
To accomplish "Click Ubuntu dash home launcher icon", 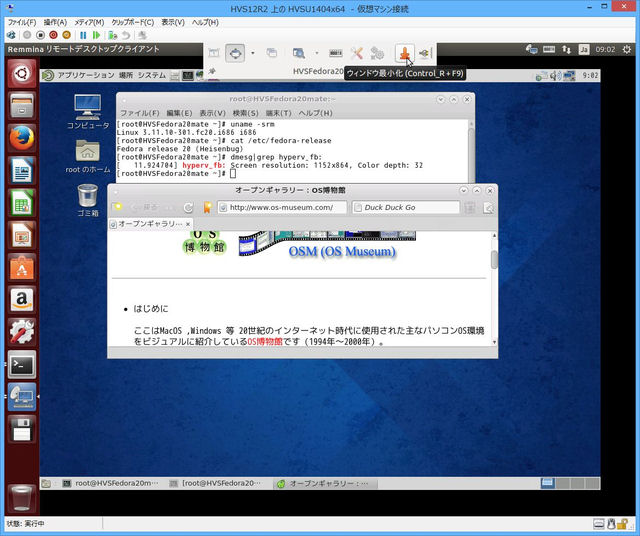I will click(x=22, y=74).
